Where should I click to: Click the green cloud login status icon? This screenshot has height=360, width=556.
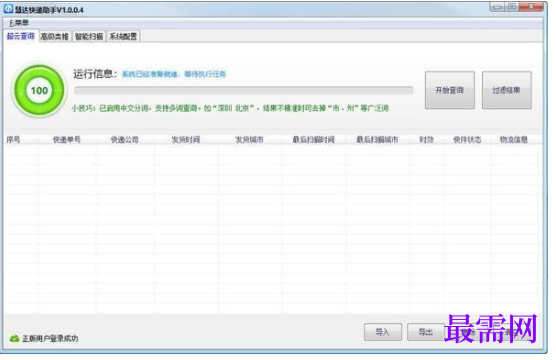coord(15,338)
